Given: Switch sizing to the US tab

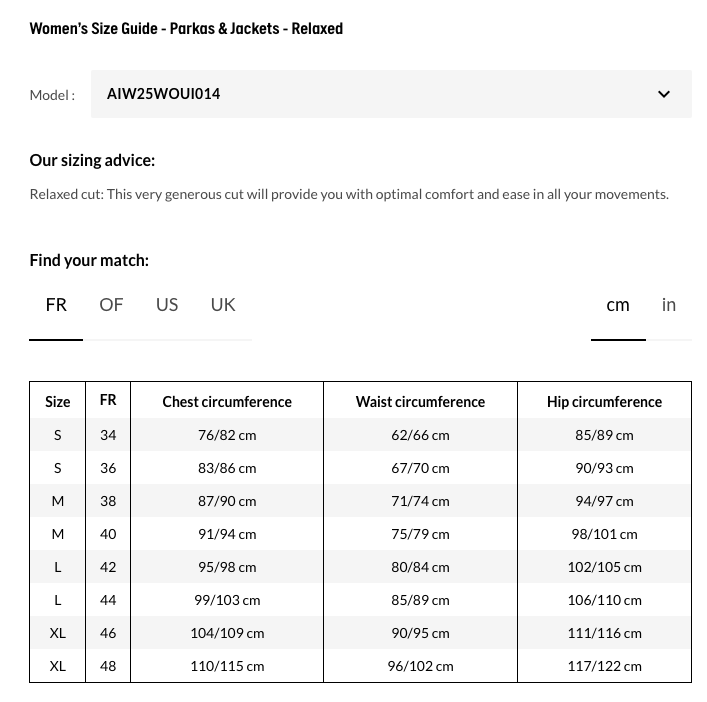Looking at the screenshot, I should pos(167,305).
